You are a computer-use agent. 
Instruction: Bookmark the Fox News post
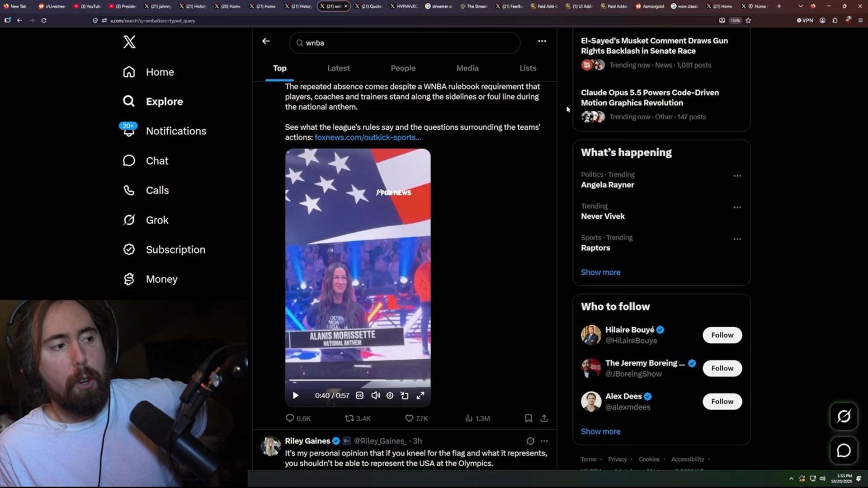point(528,418)
